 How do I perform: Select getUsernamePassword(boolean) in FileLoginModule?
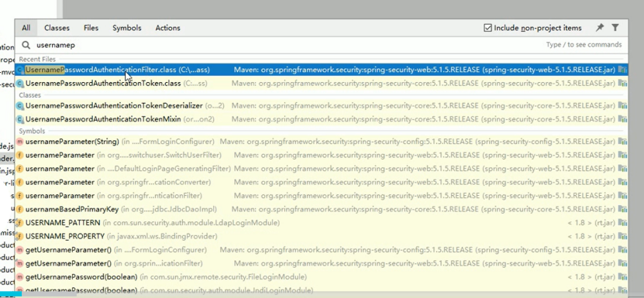click(x=321, y=277)
